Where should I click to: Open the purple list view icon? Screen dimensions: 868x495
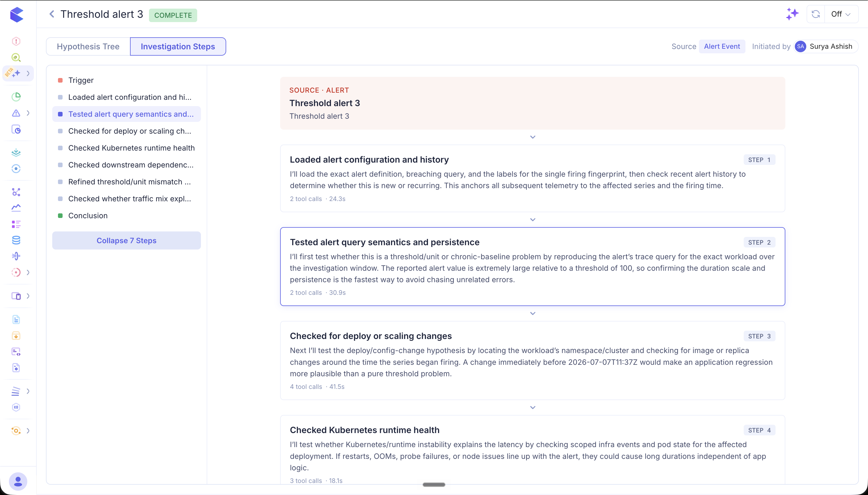tap(16, 224)
